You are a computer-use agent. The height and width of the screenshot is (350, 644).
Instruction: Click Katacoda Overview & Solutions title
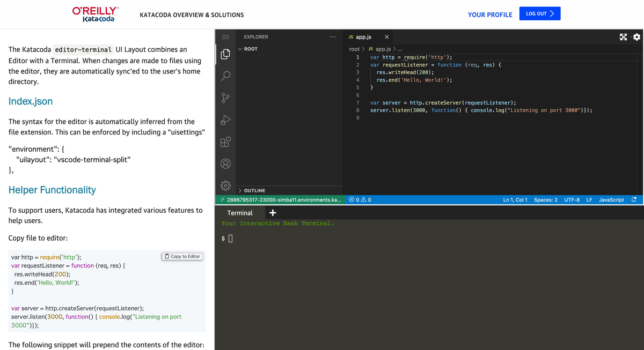192,15
